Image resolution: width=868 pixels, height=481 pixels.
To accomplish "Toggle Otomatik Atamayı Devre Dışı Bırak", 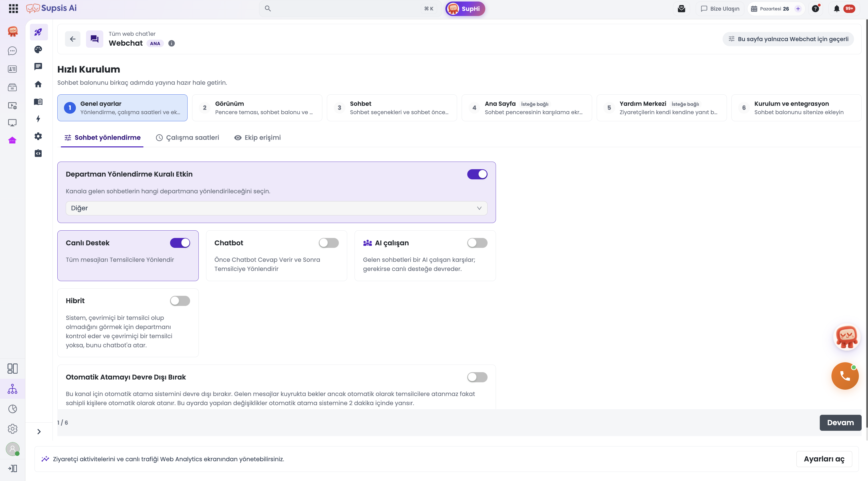I will click(477, 377).
